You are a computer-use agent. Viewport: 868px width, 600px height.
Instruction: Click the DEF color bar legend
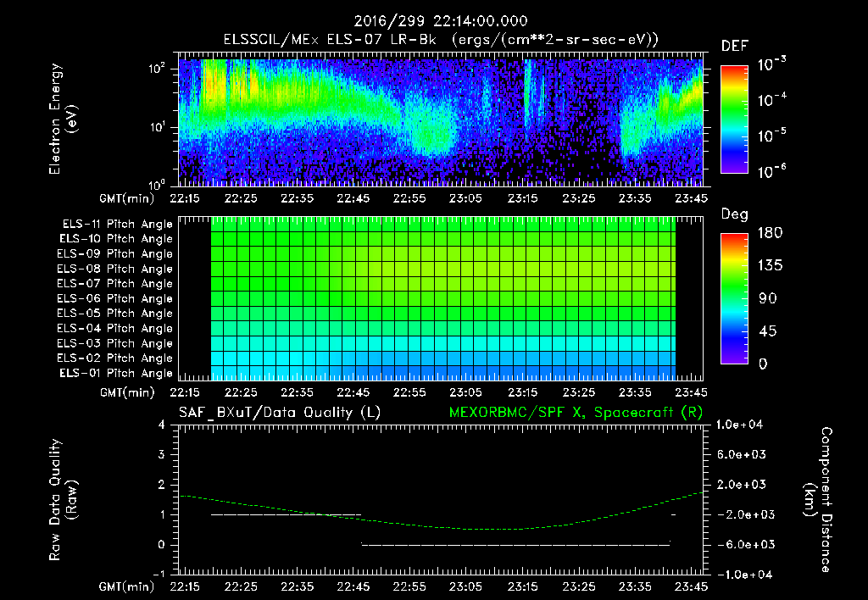pos(734,119)
